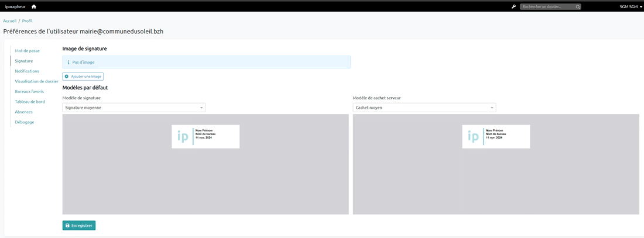Click the search magnifier icon

click(578, 6)
